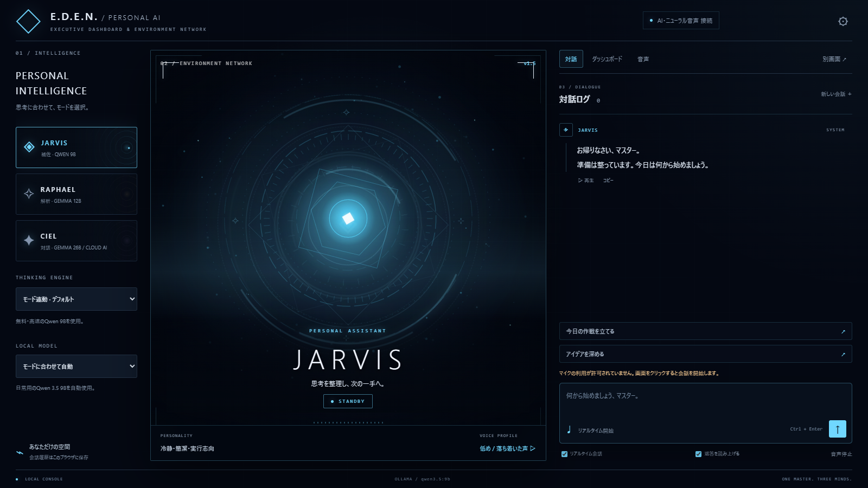This screenshot has width=868, height=488.
Task: Click the AI・ニューラル音声 接続 status badge
Action: pyautogui.click(x=681, y=21)
